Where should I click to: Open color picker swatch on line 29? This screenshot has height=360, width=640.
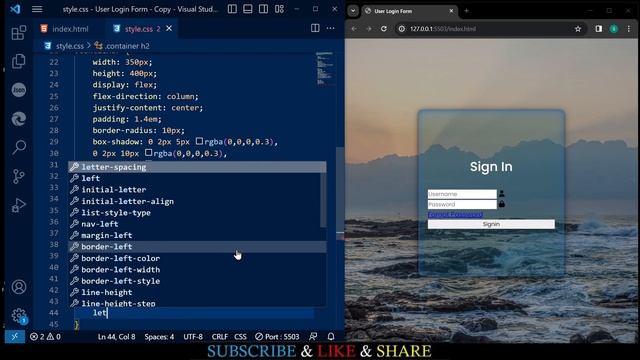(x=199, y=141)
